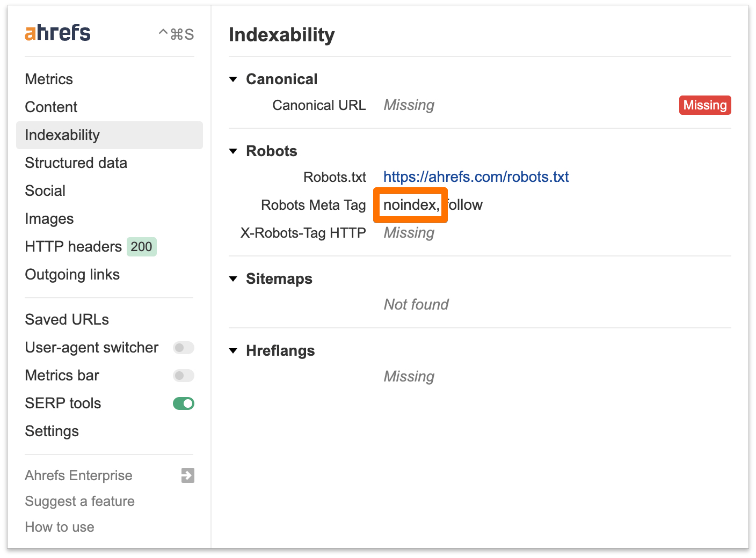The image size is (756, 558).
Task: Switch to the Metrics tab
Action: 49,79
